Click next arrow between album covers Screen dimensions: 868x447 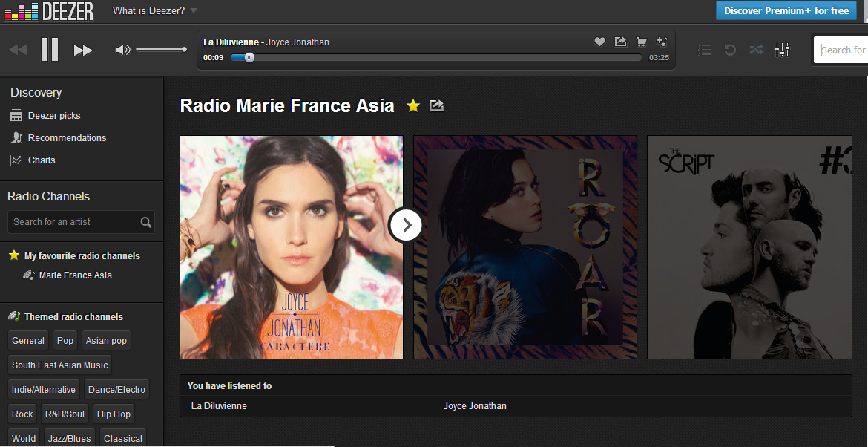(406, 224)
